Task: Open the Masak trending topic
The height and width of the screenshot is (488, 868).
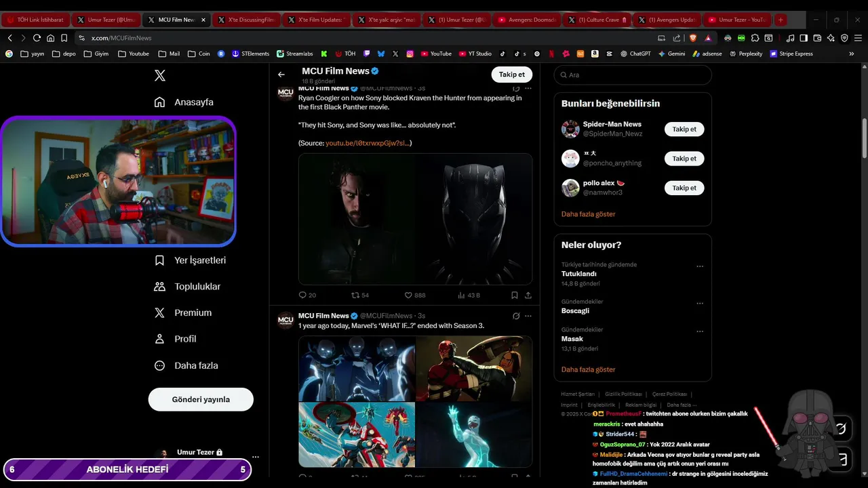Action: pos(572,339)
